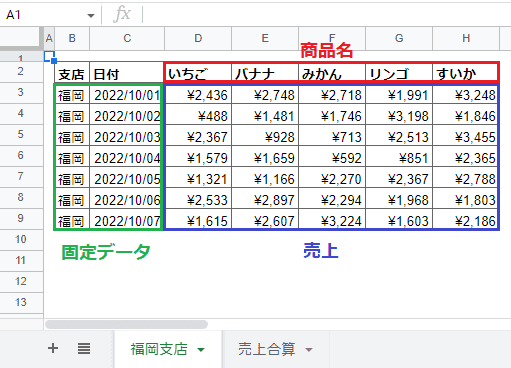The width and height of the screenshot is (511, 368).
Task: Click the バナナ header cell
Action: 265,72
